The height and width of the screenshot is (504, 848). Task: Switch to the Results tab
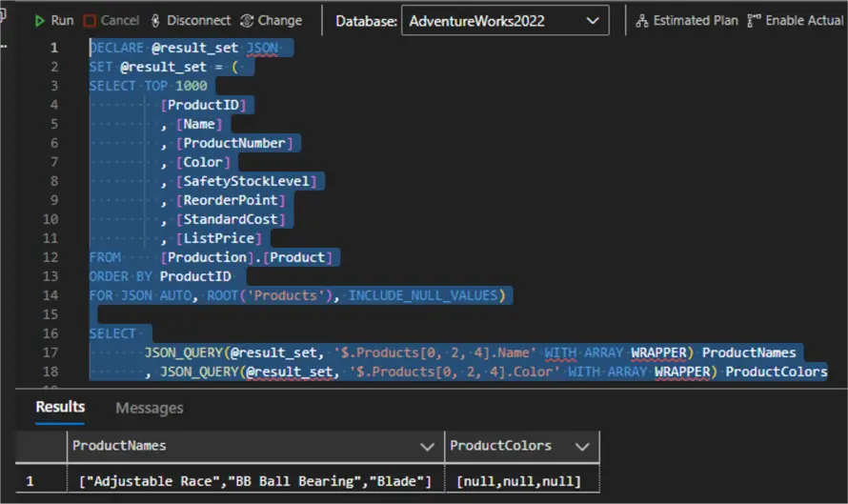coord(60,407)
